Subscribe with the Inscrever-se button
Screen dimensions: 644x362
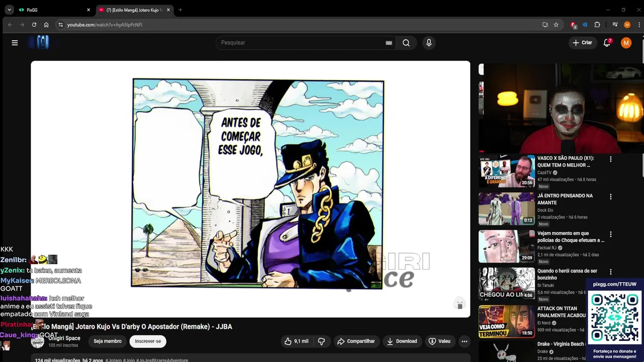point(148,341)
